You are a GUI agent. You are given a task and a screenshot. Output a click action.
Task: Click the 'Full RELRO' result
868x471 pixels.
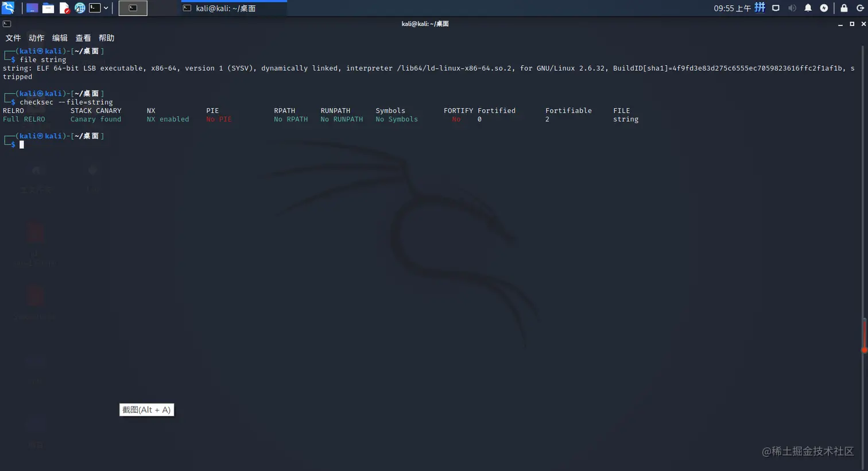pyautogui.click(x=24, y=119)
